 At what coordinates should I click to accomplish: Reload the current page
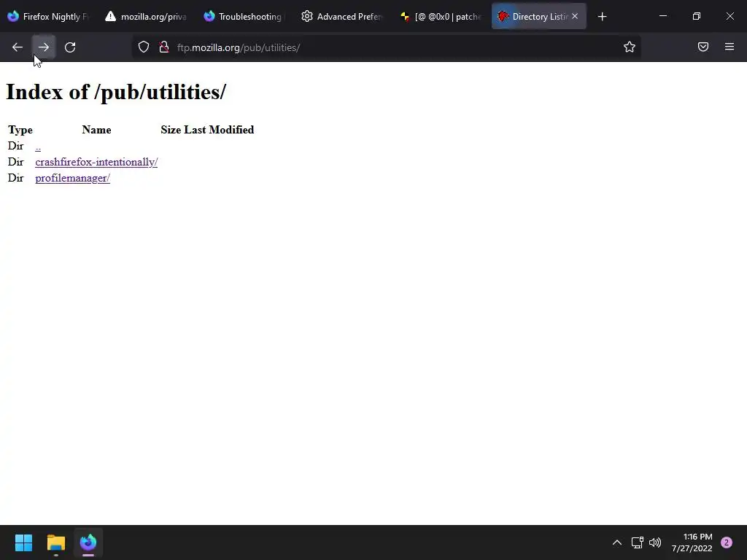coord(70,47)
